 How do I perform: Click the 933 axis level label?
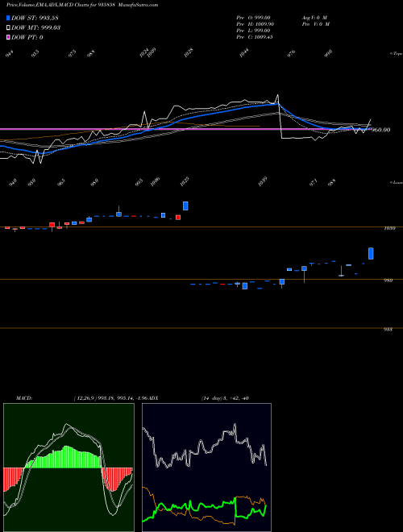389,329
